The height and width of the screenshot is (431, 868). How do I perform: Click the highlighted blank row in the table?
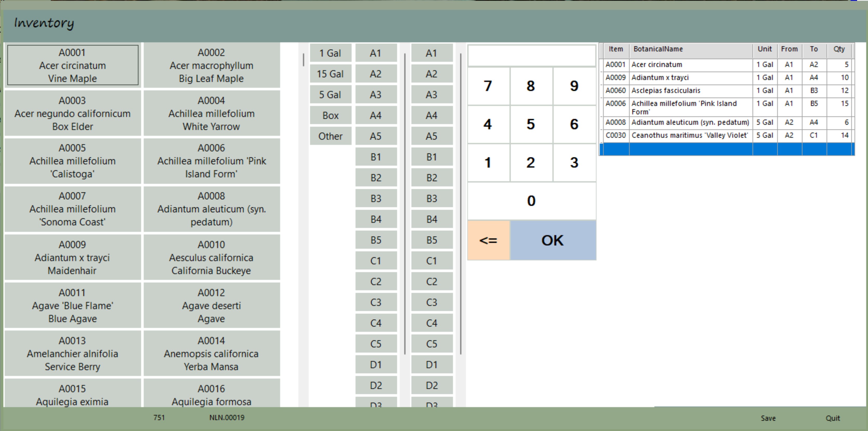tap(691, 149)
